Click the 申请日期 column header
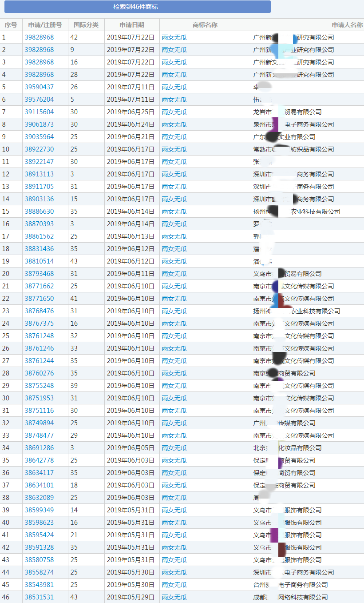Screen dimensions: 364x603 click(132, 25)
